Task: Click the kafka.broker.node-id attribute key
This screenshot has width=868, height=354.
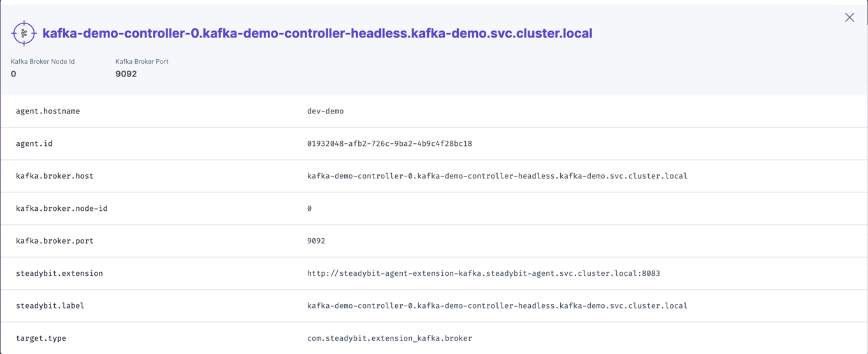Action: click(x=62, y=208)
